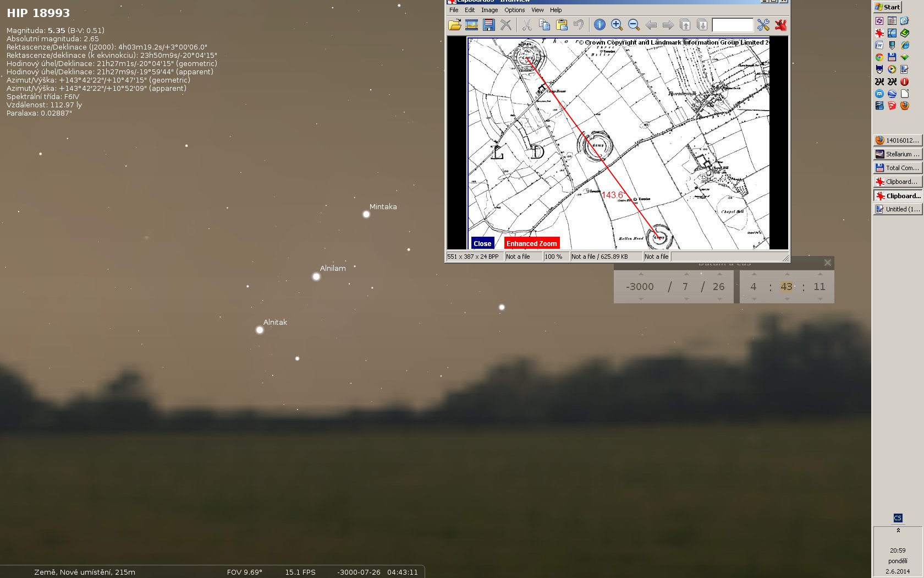This screenshot has width=924, height=578.
Task: Zoom out with the minus magnifier icon
Action: tap(634, 25)
